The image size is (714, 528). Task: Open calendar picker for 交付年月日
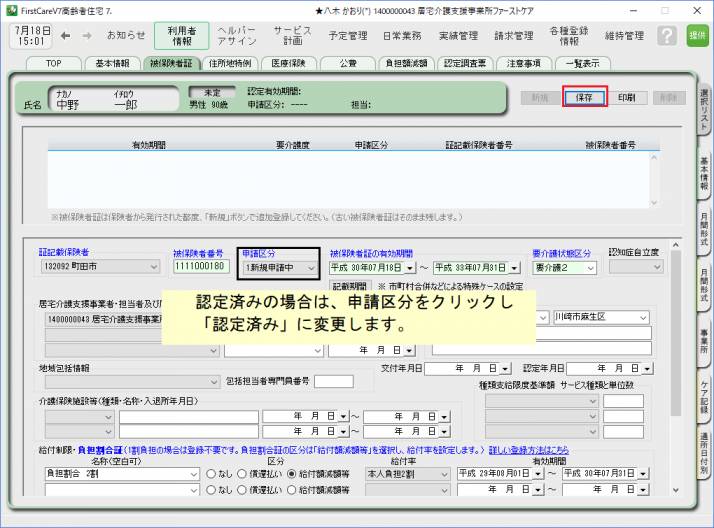503,368
